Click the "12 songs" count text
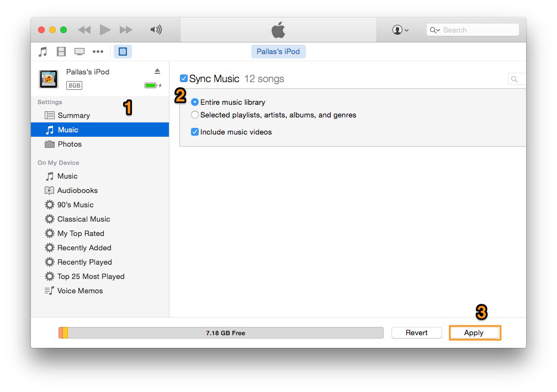Image resolution: width=557 pixels, height=392 pixels. pos(264,79)
